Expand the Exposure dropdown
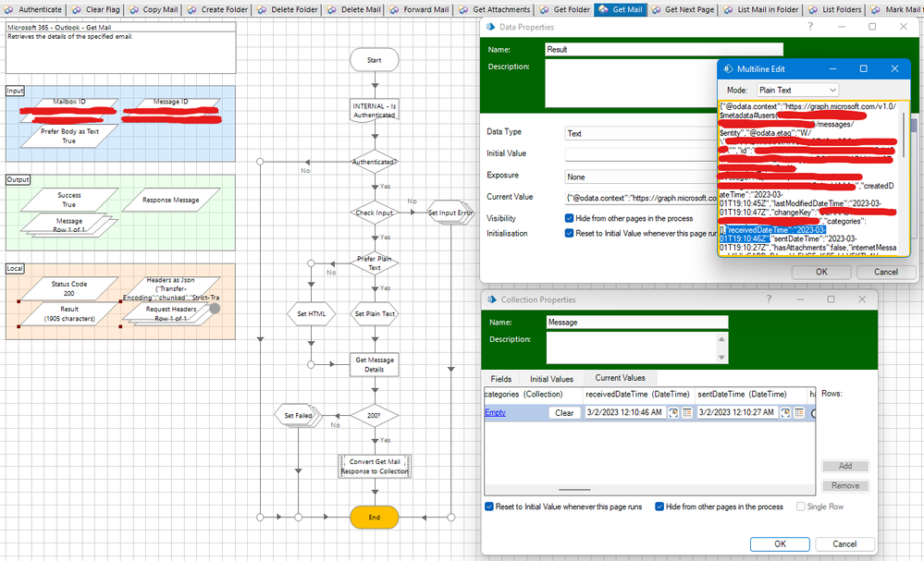 point(640,177)
